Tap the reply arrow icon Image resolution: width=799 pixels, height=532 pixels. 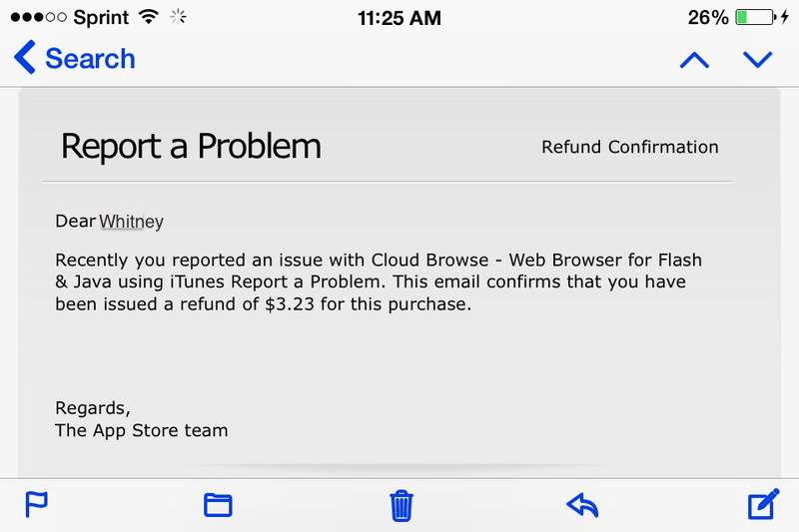click(x=582, y=505)
